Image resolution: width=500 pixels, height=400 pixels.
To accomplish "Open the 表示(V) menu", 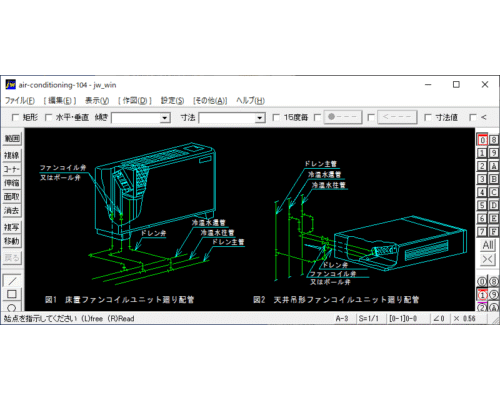I will point(97,100).
